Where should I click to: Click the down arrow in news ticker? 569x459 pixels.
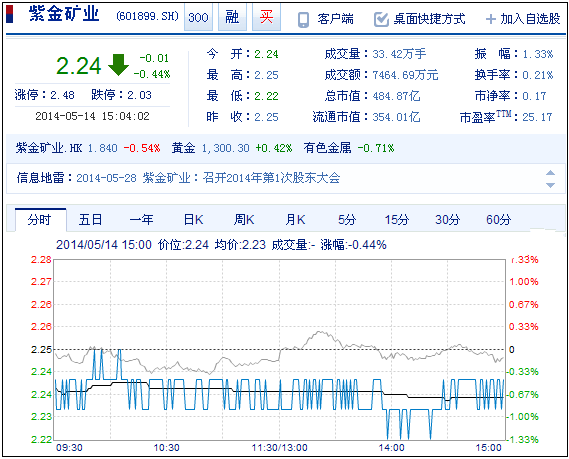point(550,185)
